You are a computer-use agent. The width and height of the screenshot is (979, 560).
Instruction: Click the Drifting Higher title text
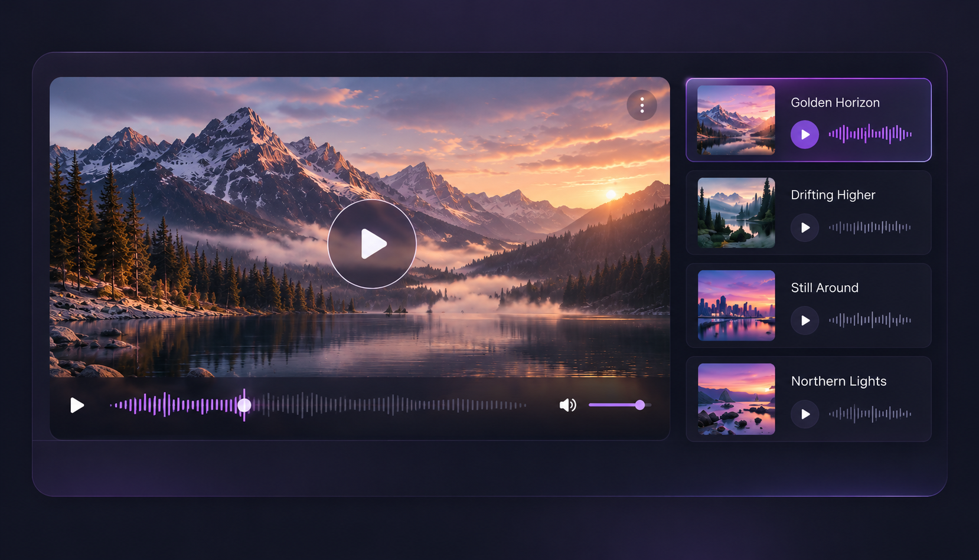(x=833, y=195)
